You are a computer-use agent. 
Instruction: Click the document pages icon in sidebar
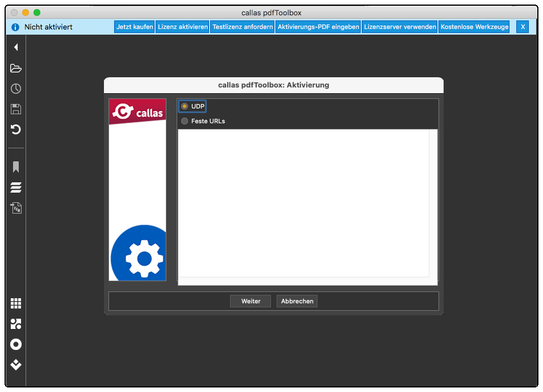(16, 208)
